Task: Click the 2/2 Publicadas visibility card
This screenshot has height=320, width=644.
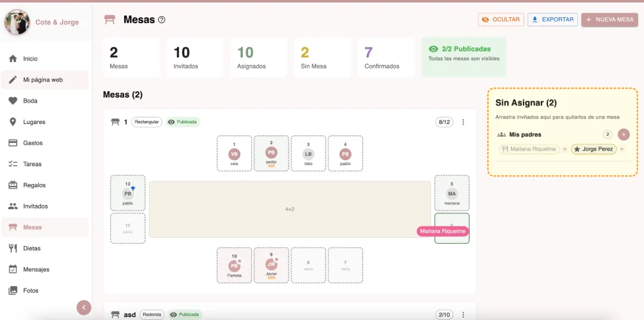Action: pyautogui.click(x=464, y=57)
